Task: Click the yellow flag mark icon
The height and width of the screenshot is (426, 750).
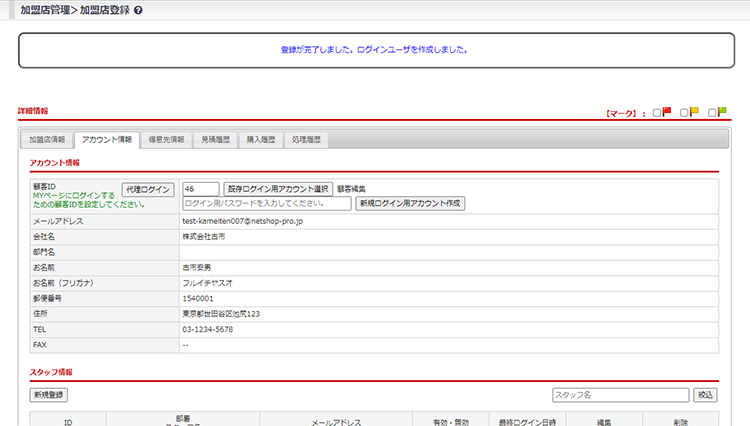Action: 694,112
